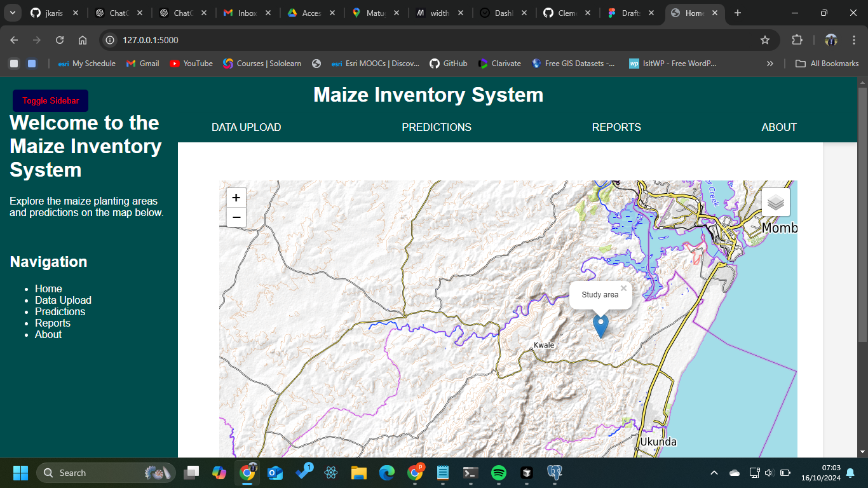Open Reports from the sidebar list
Screen dimensions: 868x488
point(53,323)
